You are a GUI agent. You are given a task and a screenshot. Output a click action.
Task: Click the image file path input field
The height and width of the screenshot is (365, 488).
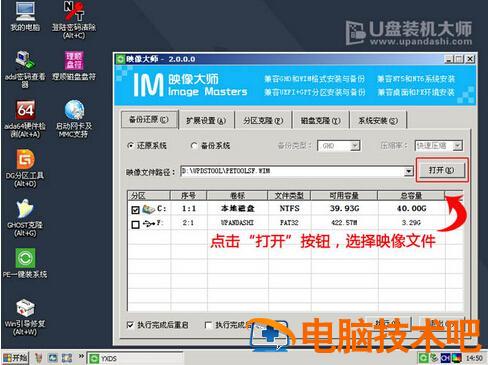tap(292, 171)
